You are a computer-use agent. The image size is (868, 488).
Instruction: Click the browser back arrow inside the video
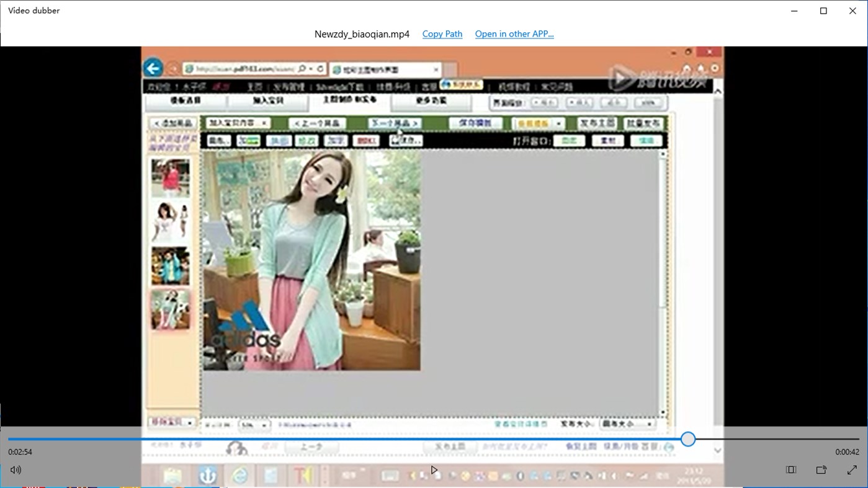tap(153, 68)
